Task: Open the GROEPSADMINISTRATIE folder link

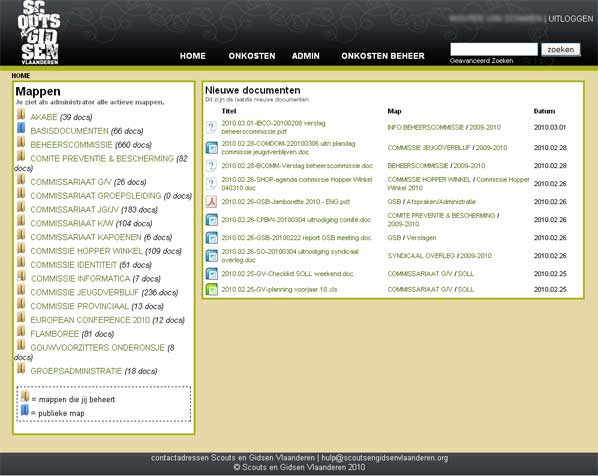Action: 76,371
